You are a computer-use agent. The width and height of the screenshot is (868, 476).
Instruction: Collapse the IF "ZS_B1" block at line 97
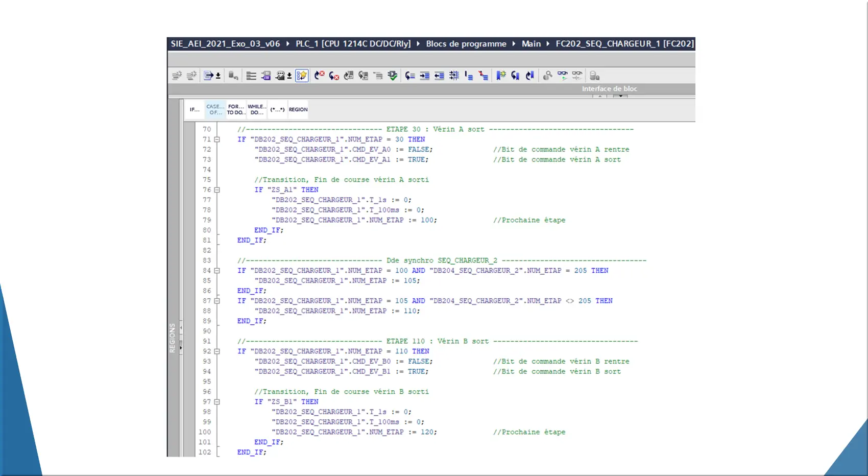[217, 402]
